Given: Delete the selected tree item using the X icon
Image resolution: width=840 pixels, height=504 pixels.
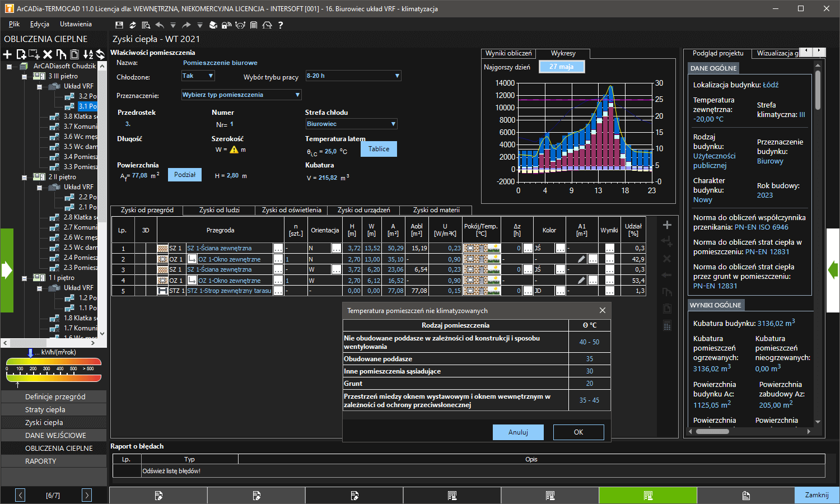Looking at the screenshot, I should [x=48, y=54].
